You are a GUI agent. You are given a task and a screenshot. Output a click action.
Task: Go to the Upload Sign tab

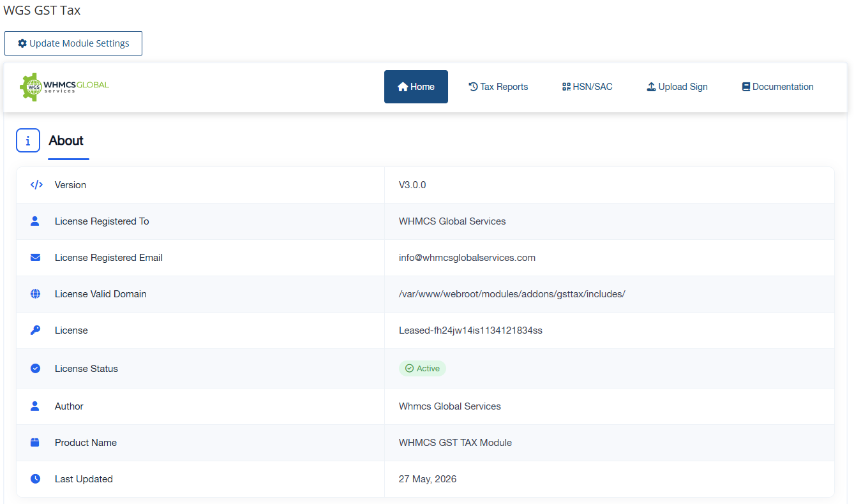tap(677, 87)
